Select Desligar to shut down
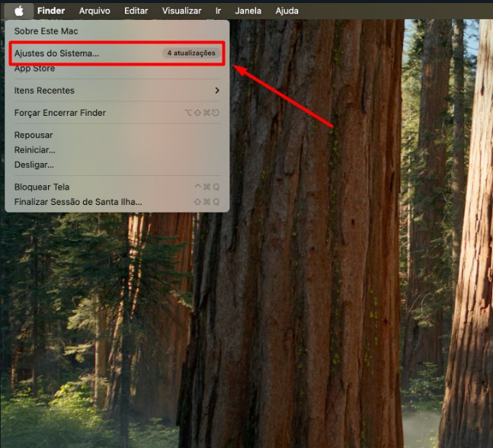Image resolution: width=493 pixels, height=448 pixels. pyautogui.click(x=34, y=165)
